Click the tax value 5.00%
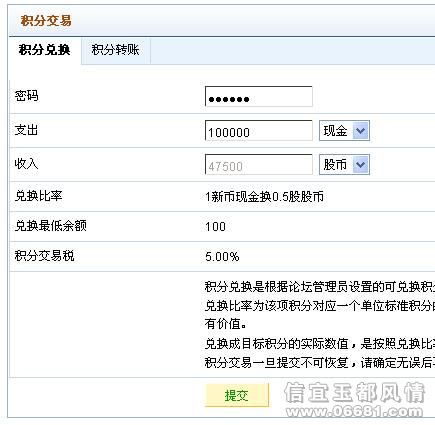 point(222,257)
